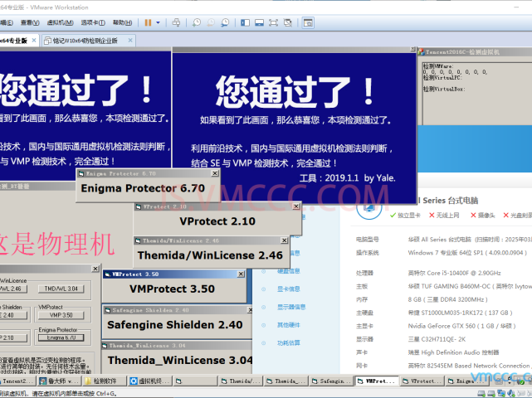Image resolution: width=532 pixels, height=398 pixels.
Task: Open the 帮助(H) menu
Action: coord(120,22)
